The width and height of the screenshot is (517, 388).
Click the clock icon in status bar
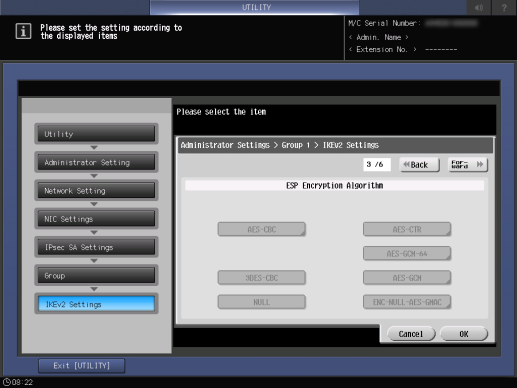(x=6, y=382)
